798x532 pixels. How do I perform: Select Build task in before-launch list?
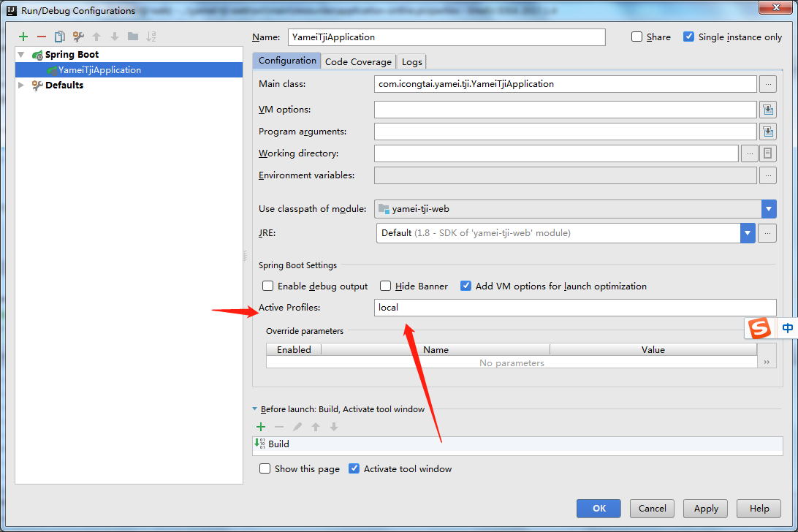pyautogui.click(x=517, y=444)
